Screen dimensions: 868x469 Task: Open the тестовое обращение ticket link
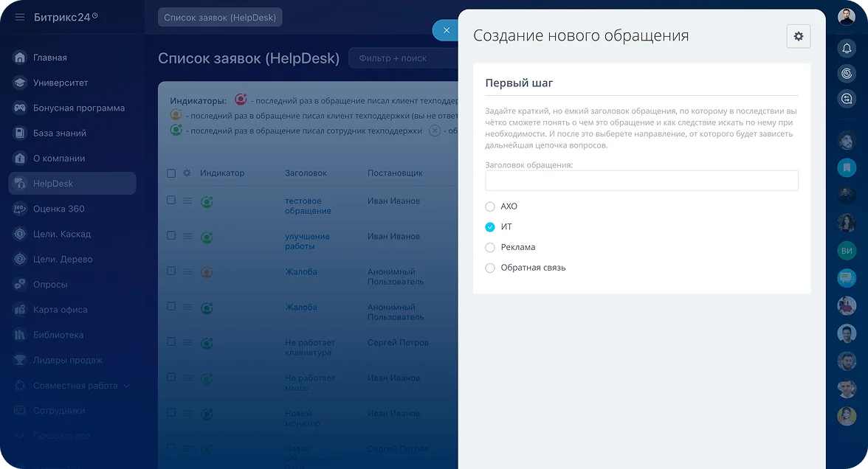(308, 206)
